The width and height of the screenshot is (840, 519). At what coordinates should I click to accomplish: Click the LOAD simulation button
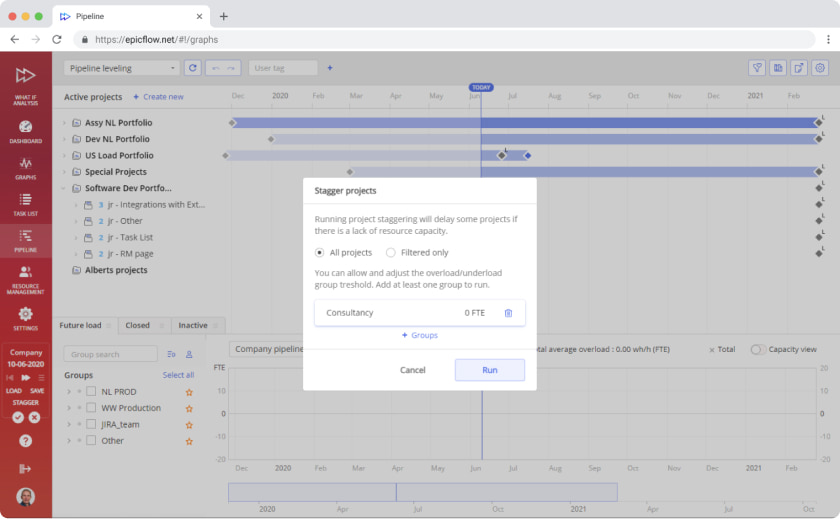tap(13, 391)
